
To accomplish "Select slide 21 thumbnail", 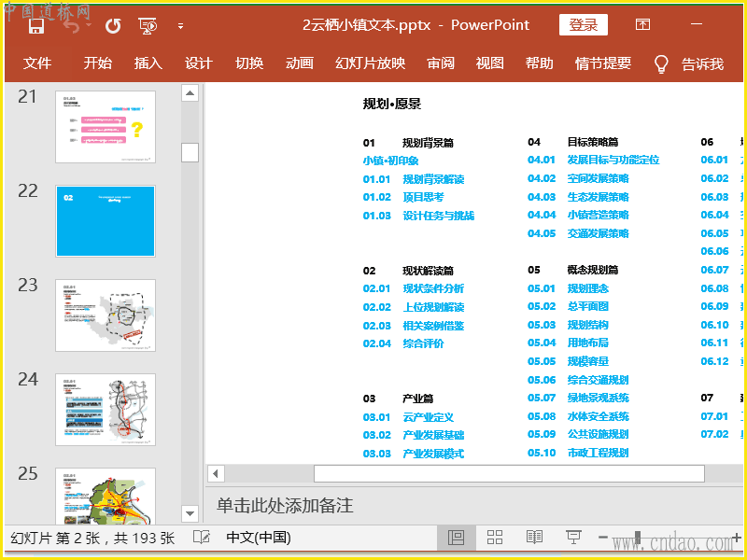I will pyautogui.click(x=106, y=127).
